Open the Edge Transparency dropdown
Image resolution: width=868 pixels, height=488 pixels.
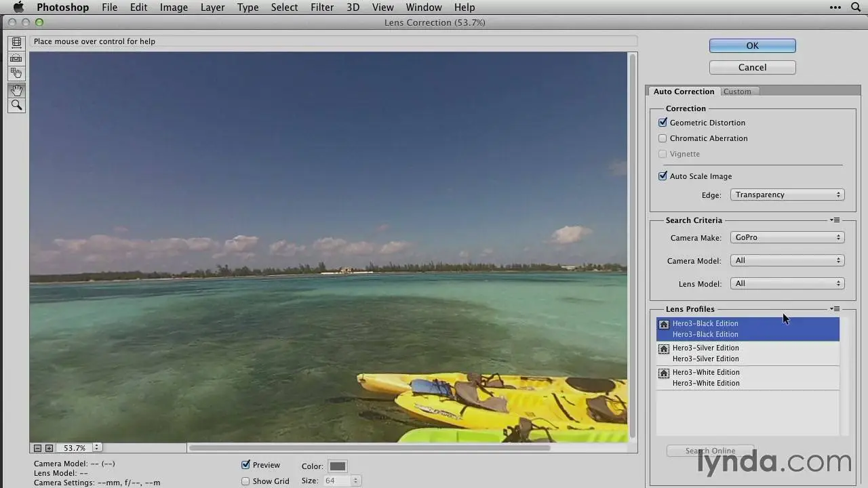pyautogui.click(x=787, y=195)
